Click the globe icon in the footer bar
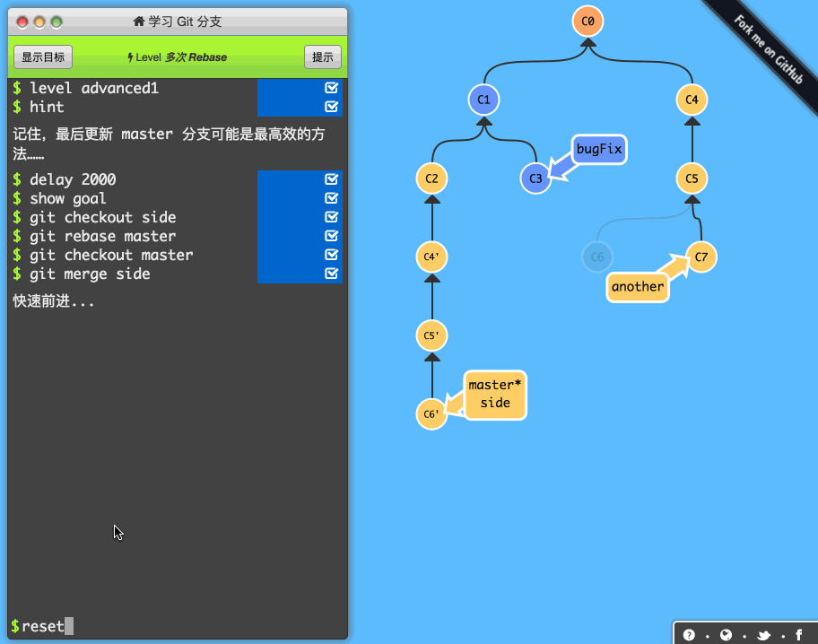 click(x=724, y=634)
